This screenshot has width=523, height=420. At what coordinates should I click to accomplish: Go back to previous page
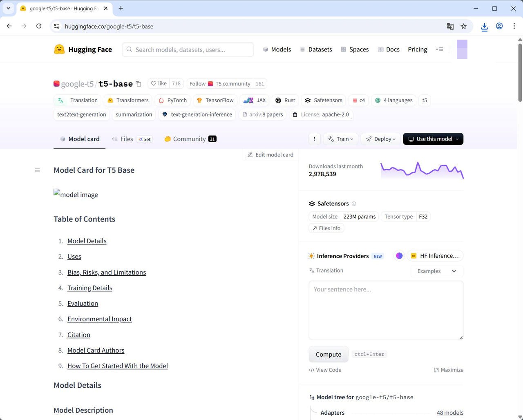(x=9, y=26)
